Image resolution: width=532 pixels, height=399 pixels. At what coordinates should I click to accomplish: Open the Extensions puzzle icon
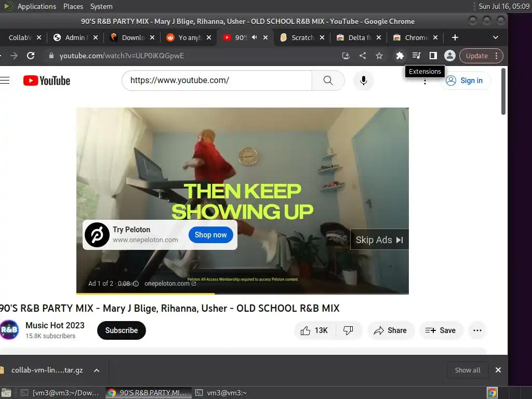400,56
